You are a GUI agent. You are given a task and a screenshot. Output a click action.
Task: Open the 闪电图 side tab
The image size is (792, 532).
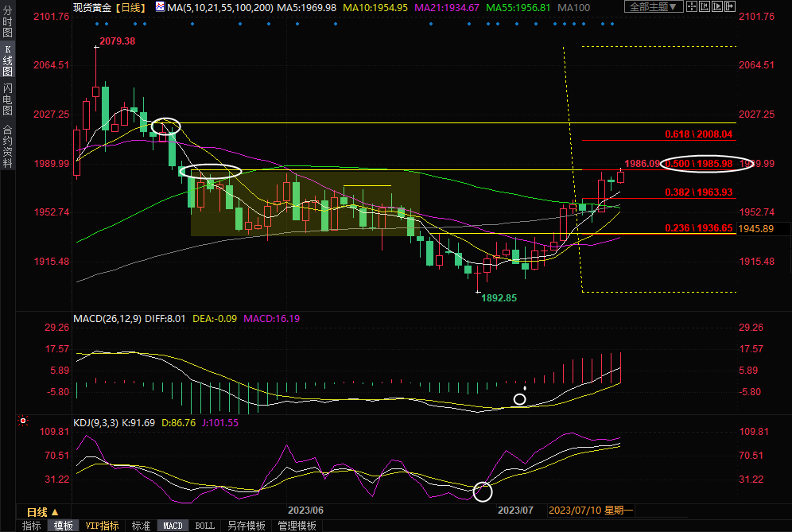[x=7, y=99]
